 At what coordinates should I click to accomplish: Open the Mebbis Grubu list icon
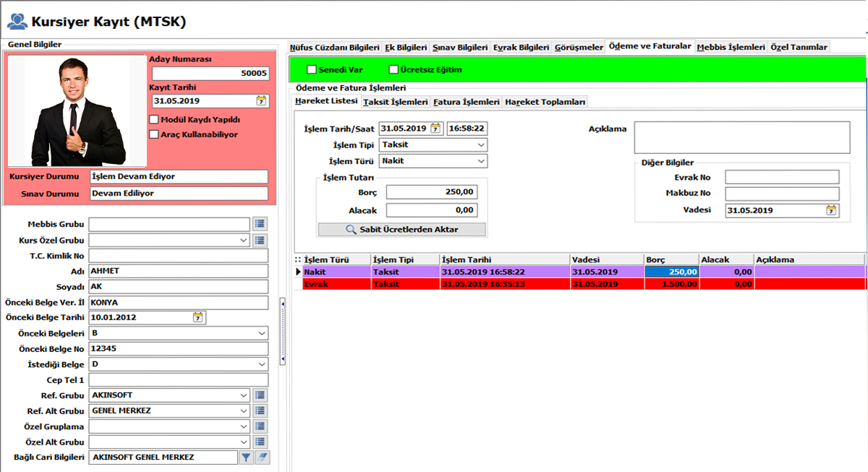point(260,225)
